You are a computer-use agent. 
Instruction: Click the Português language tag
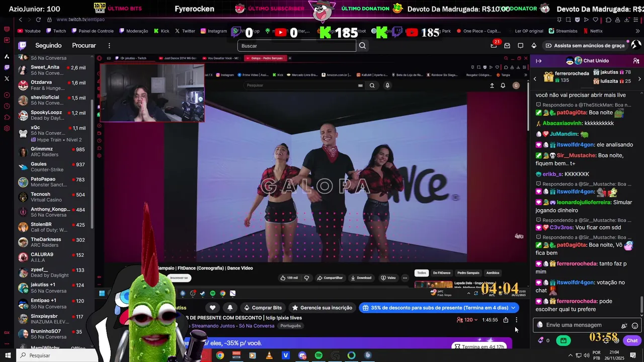(290, 326)
